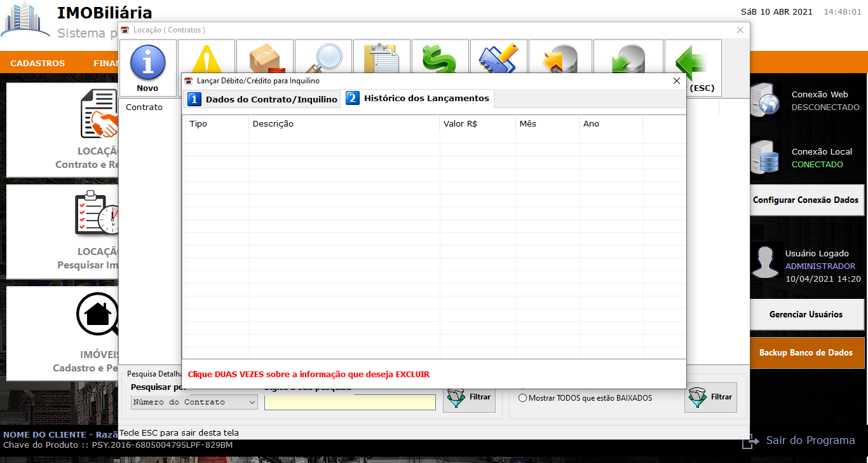868x463 pixels.
Task: Click the yellow search input field
Action: tap(349, 401)
